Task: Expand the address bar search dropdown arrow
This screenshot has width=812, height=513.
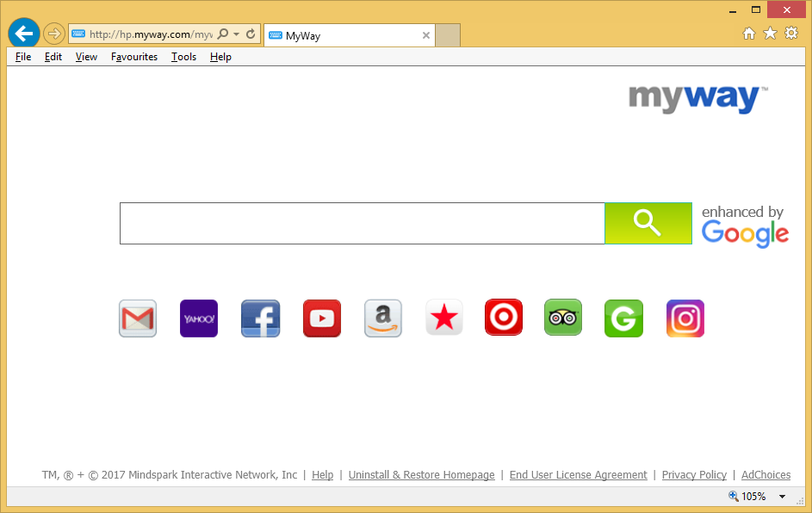Action: point(236,34)
